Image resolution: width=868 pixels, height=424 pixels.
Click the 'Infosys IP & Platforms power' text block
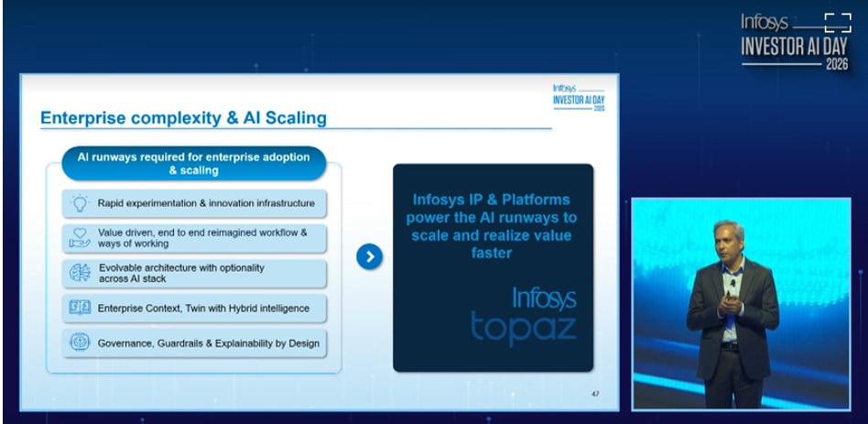click(x=494, y=225)
